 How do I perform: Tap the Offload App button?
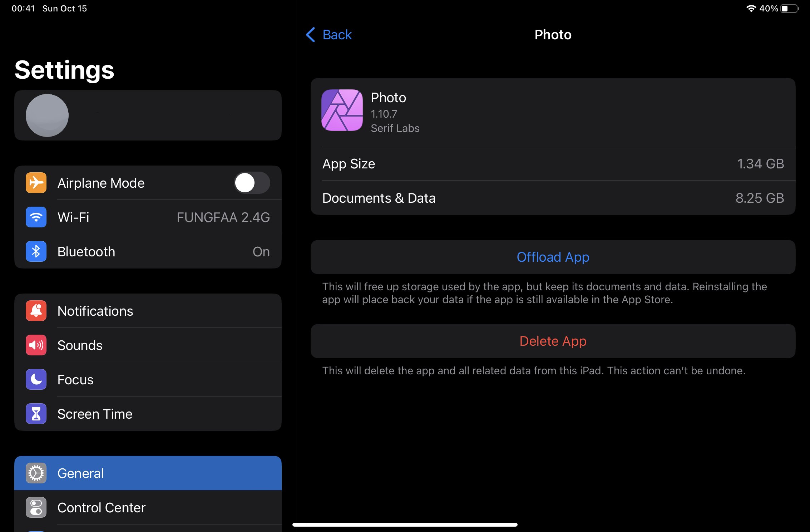click(553, 257)
